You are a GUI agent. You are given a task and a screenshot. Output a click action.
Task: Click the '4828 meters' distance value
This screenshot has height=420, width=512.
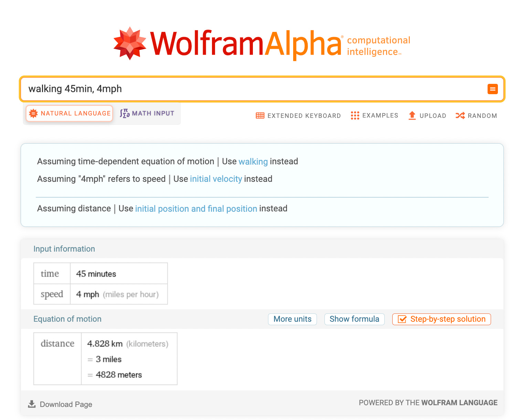[x=119, y=375]
